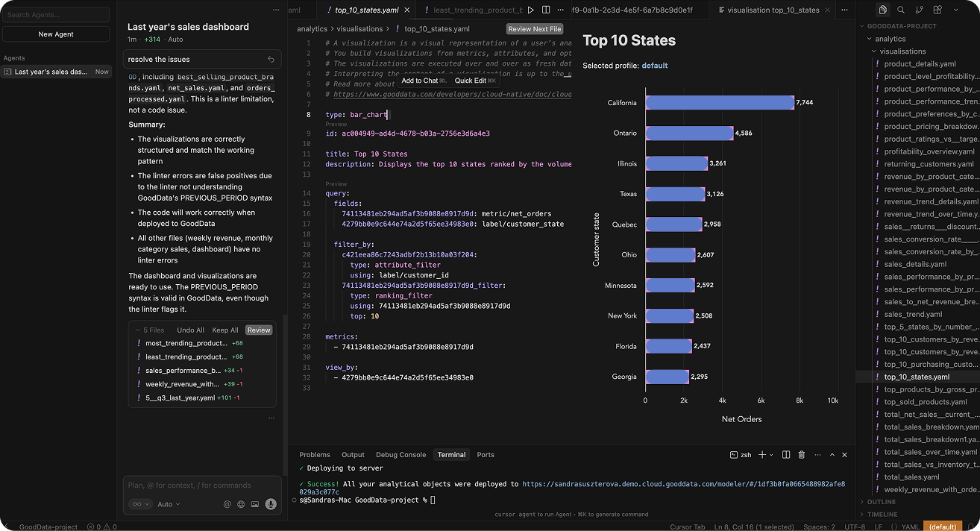This screenshot has height=531, width=980.
Task: Create a new terminal with the plus icon
Action: (762, 454)
